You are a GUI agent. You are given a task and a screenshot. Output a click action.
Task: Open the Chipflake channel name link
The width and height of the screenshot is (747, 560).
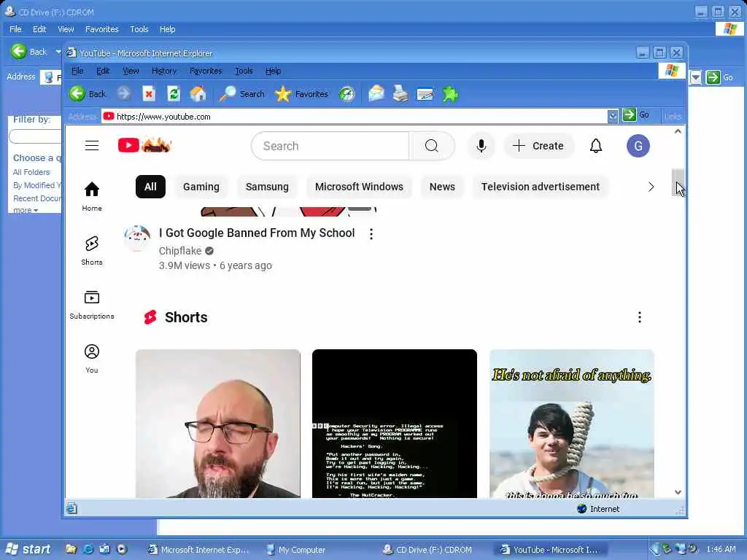(x=180, y=251)
